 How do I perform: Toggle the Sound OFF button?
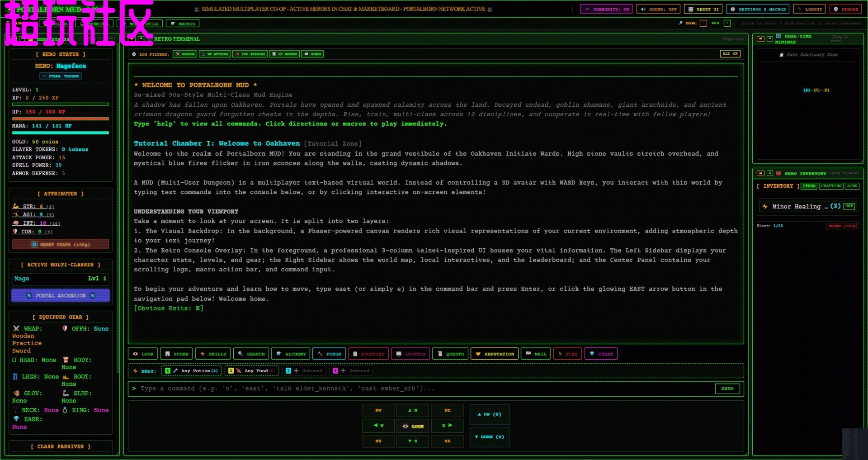[658, 9]
